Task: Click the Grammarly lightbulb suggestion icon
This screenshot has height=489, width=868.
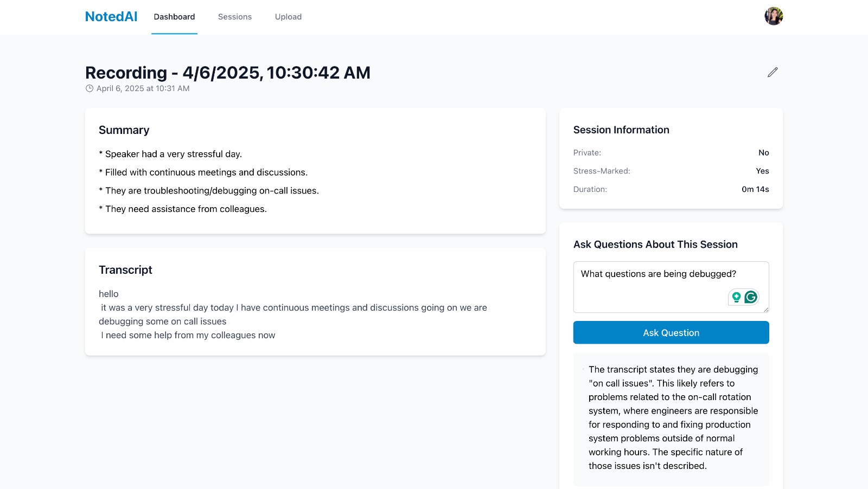Action: (x=736, y=297)
